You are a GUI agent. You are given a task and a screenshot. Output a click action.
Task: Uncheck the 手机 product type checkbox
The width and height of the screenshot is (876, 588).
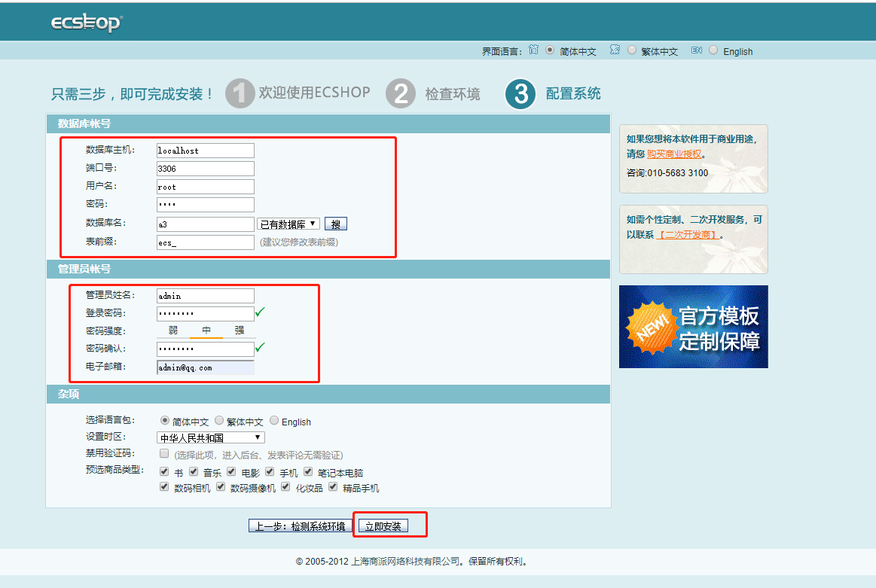pos(270,472)
